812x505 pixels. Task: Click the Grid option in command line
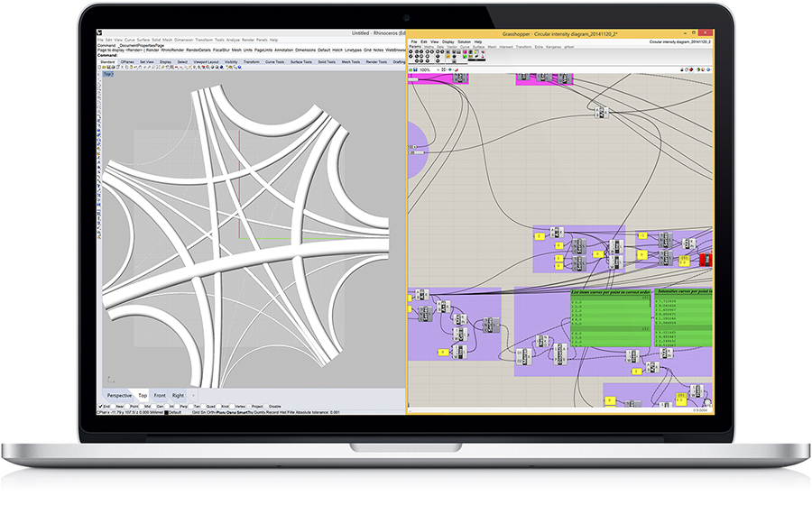coord(368,50)
